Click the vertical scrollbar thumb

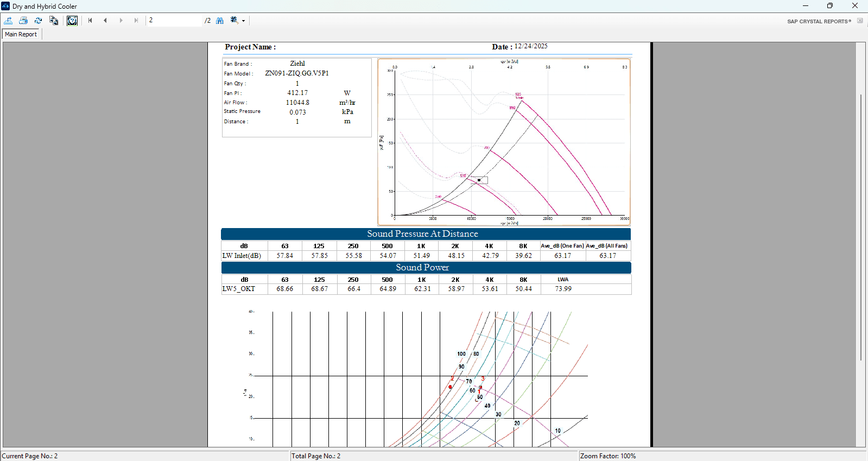pos(860,227)
